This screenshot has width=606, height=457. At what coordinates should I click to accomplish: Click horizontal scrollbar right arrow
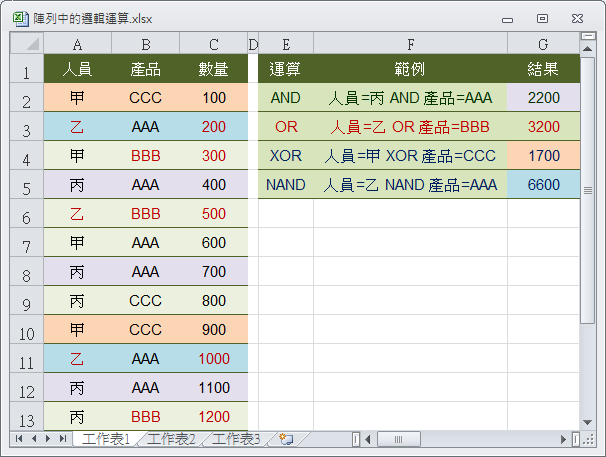pos(563,439)
